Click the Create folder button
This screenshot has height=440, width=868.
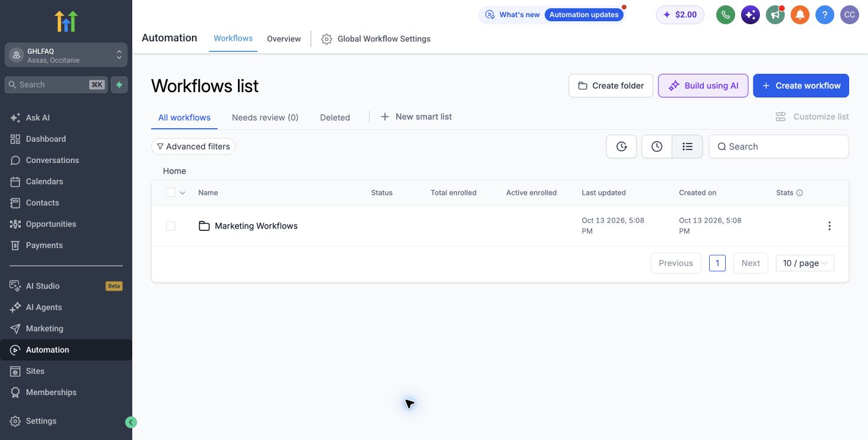611,86
